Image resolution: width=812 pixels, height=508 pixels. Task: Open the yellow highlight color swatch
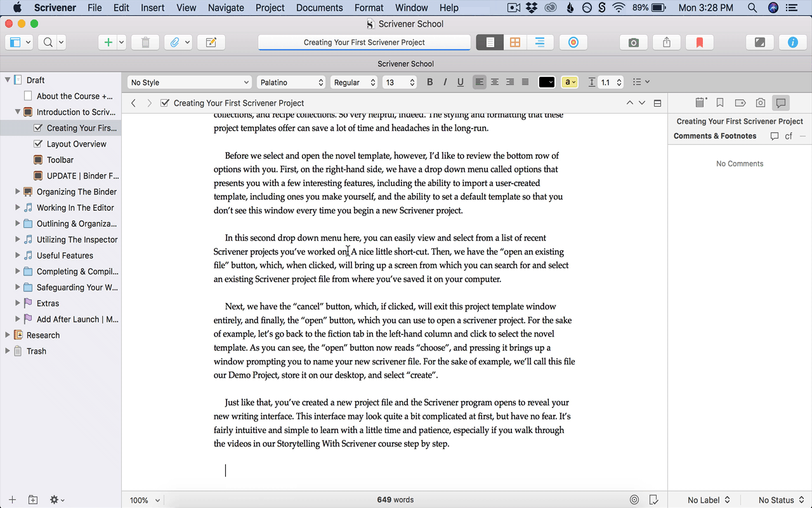[570, 83]
